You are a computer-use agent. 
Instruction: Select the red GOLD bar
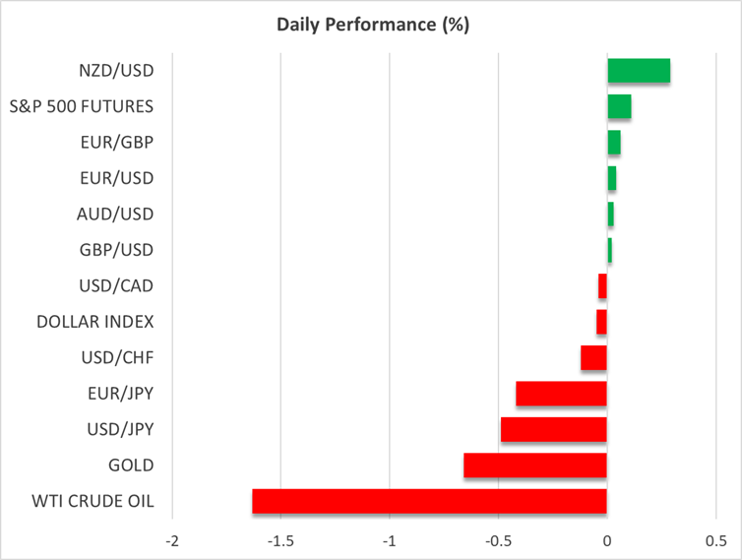(534, 466)
